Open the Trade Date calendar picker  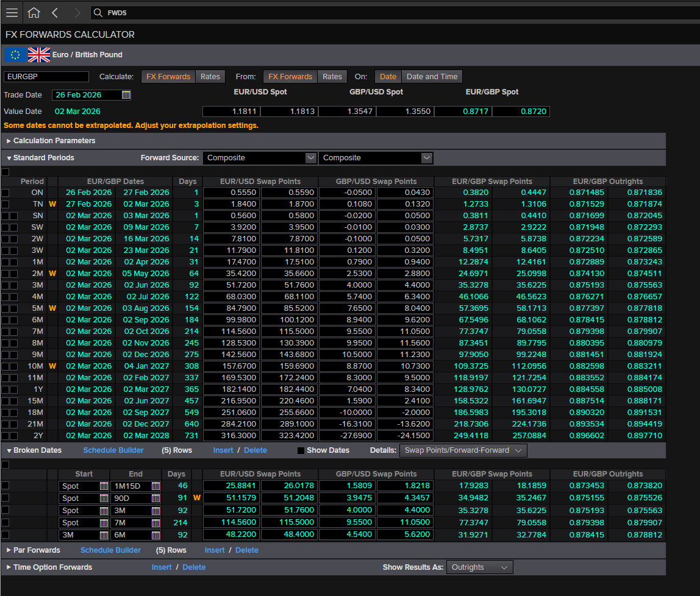pos(126,94)
